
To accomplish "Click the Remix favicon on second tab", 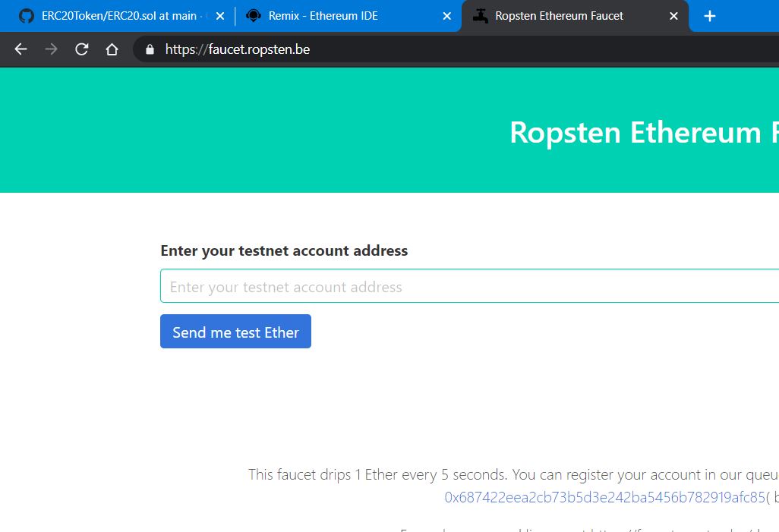I will (254, 16).
